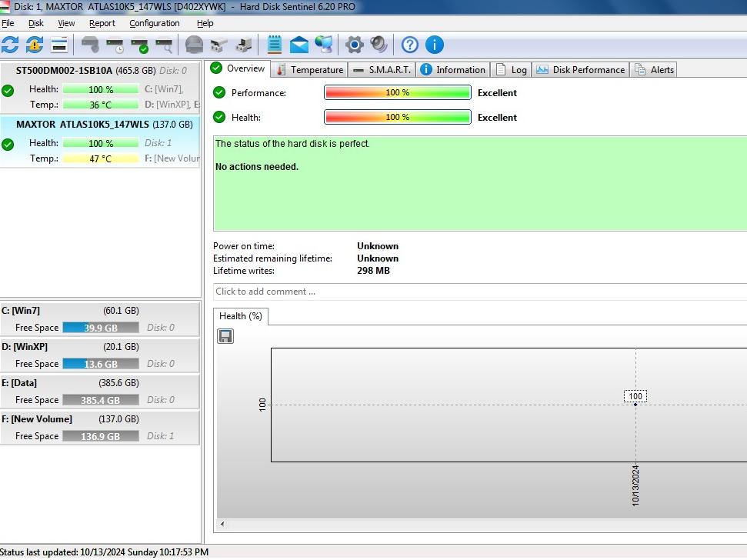
Task: Select the Health (%) graph tab
Action: 241,316
